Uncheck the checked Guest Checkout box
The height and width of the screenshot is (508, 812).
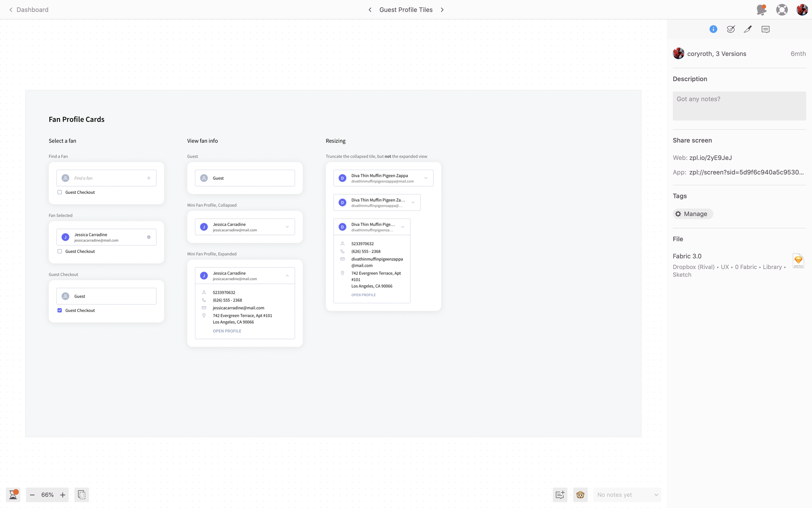60,310
